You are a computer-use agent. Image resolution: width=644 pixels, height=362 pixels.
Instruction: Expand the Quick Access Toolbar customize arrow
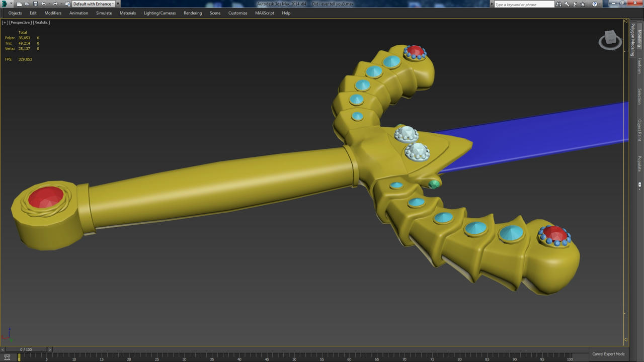pos(118,4)
